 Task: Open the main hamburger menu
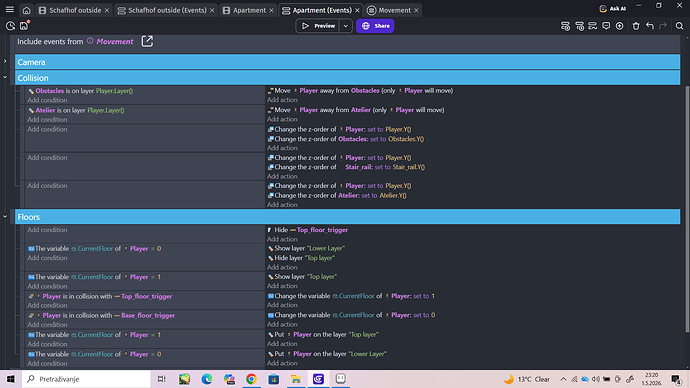(x=10, y=9)
